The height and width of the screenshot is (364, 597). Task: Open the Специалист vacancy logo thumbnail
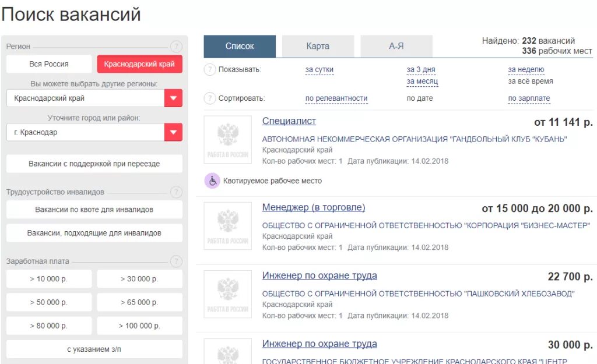[228, 140]
